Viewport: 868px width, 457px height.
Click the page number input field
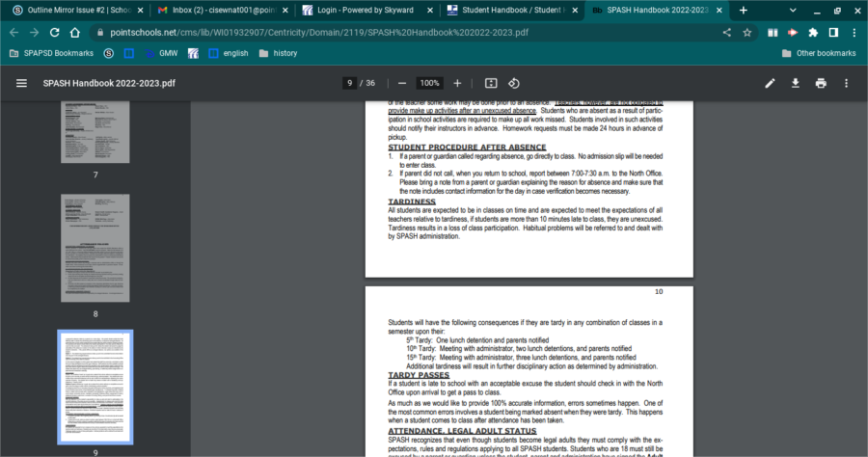pos(349,83)
